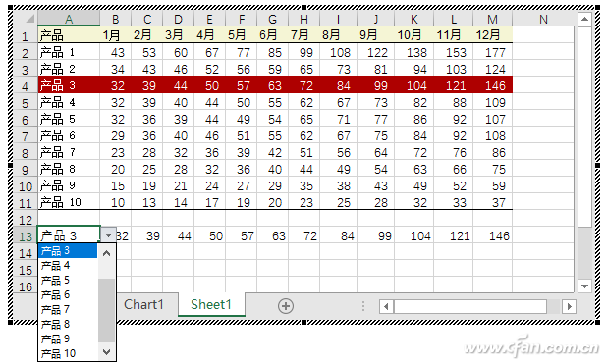Screen dimensions: 605x364
Task: Pick 产品 8 from the dropdown list
Action: (68, 324)
